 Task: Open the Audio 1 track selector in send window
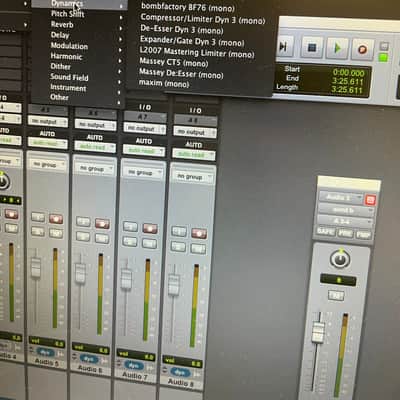(x=341, y=197)
